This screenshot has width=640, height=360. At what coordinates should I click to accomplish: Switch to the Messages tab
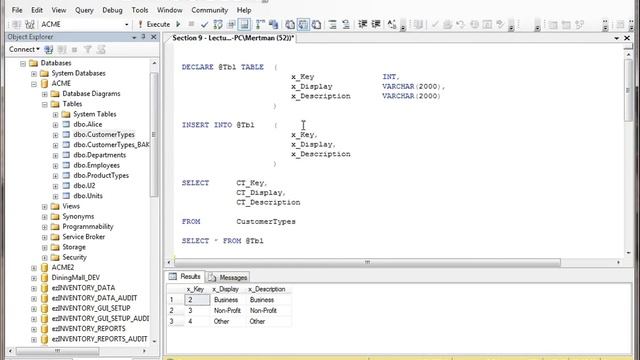click(x=228, y=278)
